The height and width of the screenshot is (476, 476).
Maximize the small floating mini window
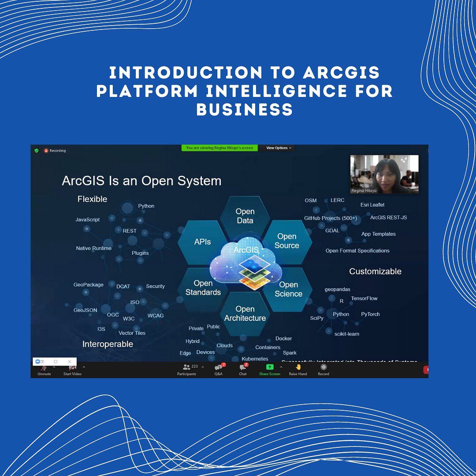tap(56, 361)
